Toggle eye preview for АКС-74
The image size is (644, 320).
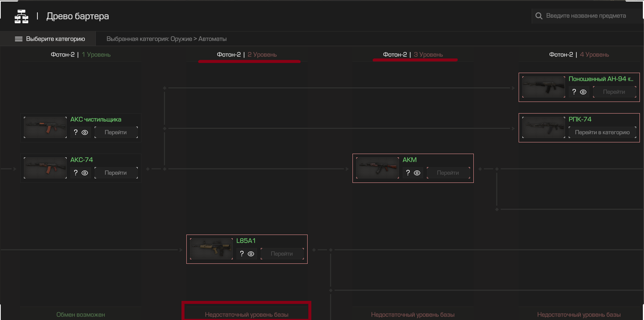(x=85, y=173)
